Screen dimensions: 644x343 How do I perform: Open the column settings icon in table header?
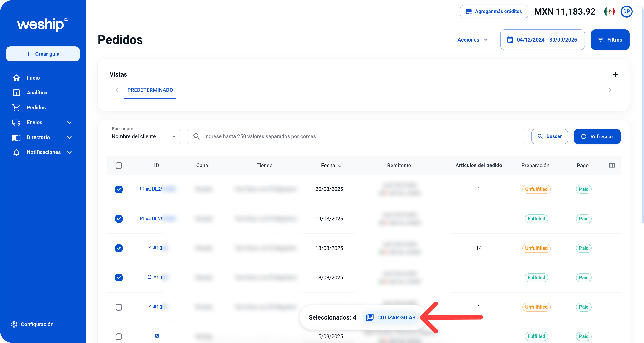tap(612, 165)
